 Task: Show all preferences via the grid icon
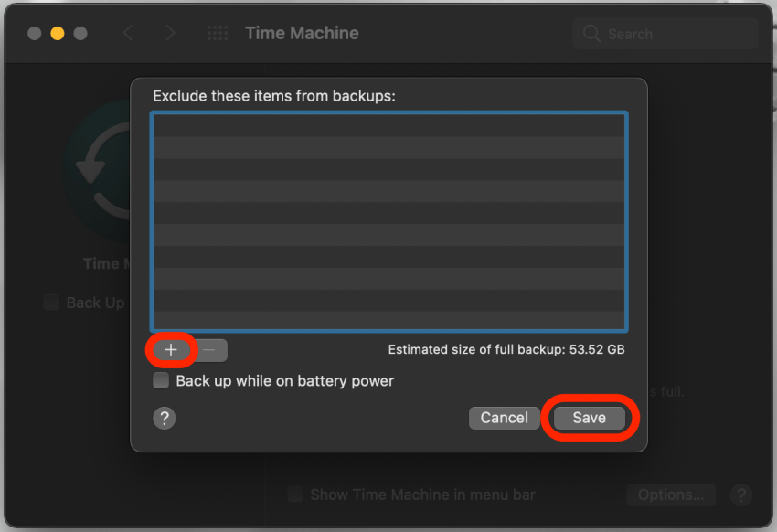coord(218,34)
